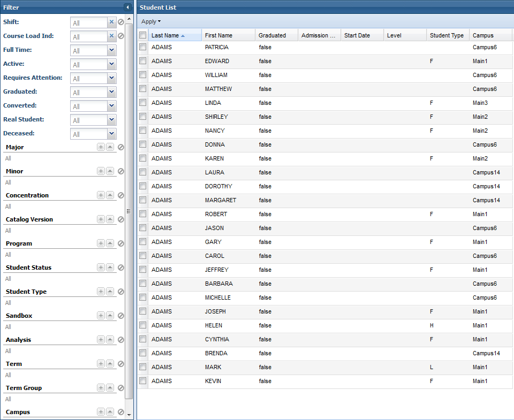Add a Program filter with plus icon
Screen dimensions: 514x420
click(101, 243)
